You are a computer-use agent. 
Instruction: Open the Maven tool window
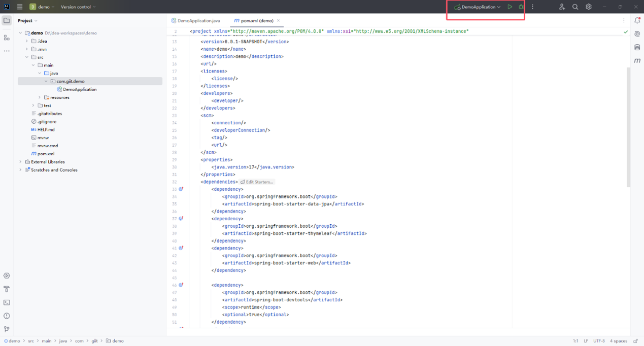tap(637, 60)
